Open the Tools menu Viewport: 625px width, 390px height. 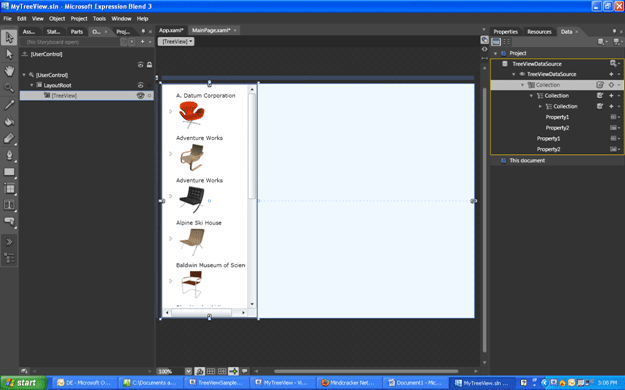99,18
